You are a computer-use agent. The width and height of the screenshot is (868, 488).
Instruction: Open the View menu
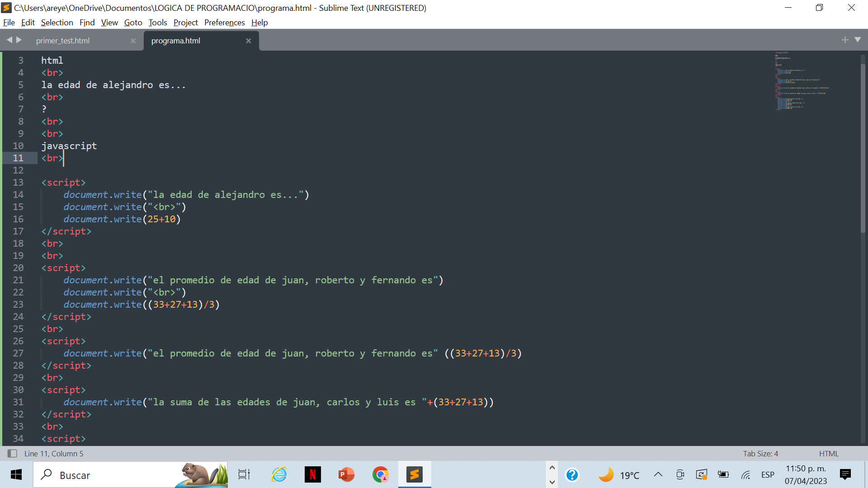(x=109, y=23)
